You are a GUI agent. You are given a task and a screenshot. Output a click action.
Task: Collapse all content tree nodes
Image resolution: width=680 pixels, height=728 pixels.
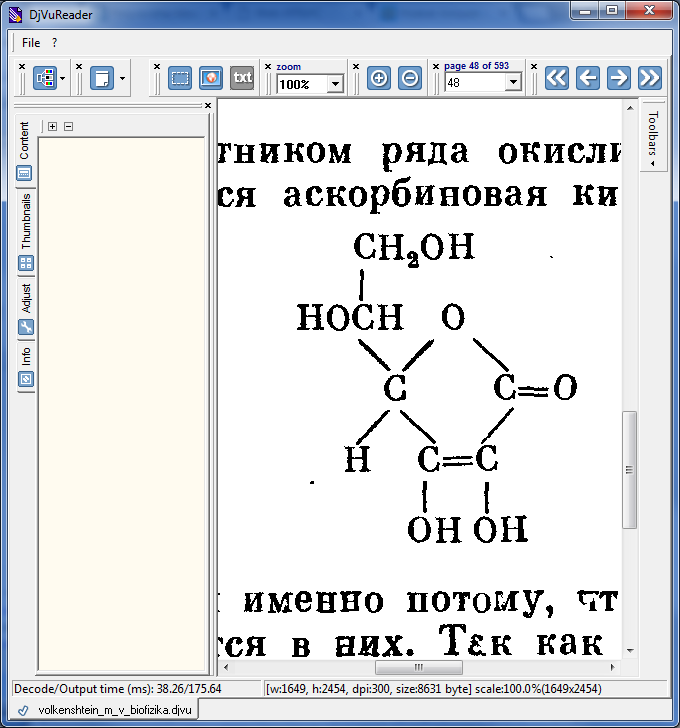pyautogui.click(x=68, y=127)
